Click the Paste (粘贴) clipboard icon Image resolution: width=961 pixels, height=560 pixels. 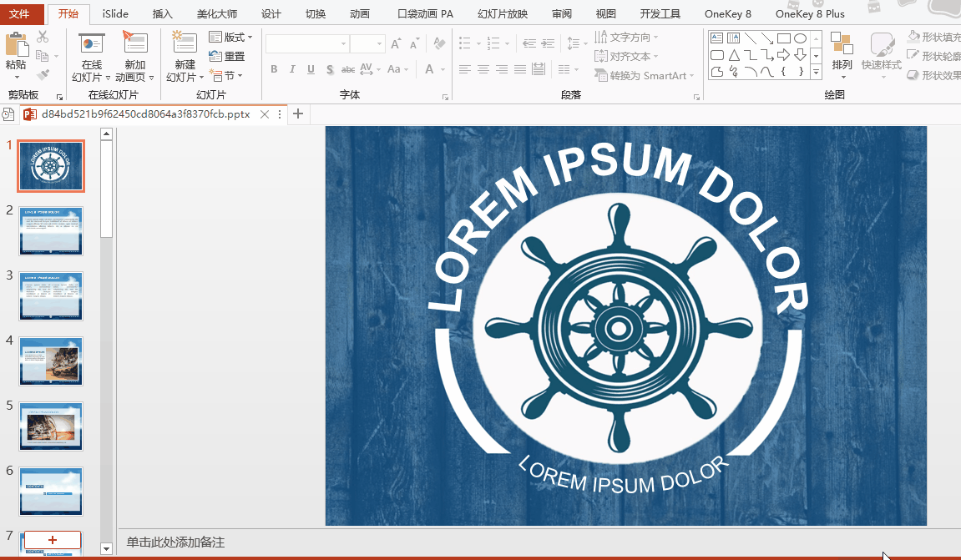point(16,44)
